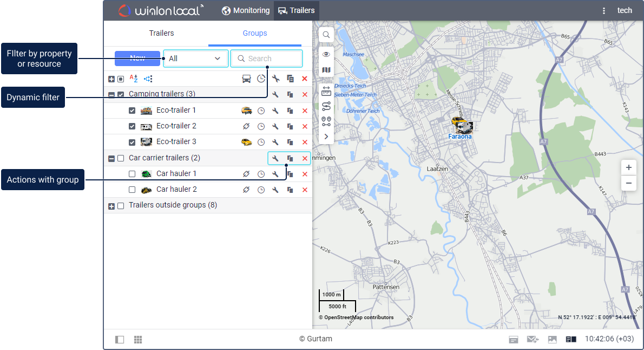Uncheck the Eco-trailer 1 checkbox
The image size is (644, 350).
(132, 111)
